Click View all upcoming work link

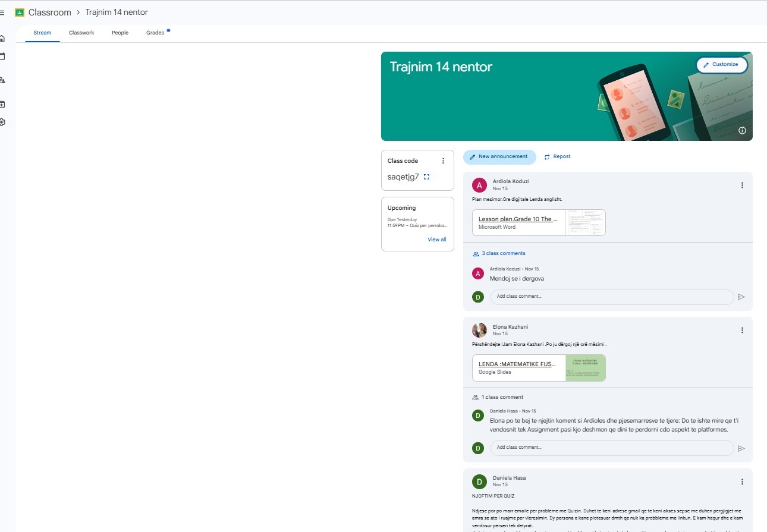(x=436, y=240)
